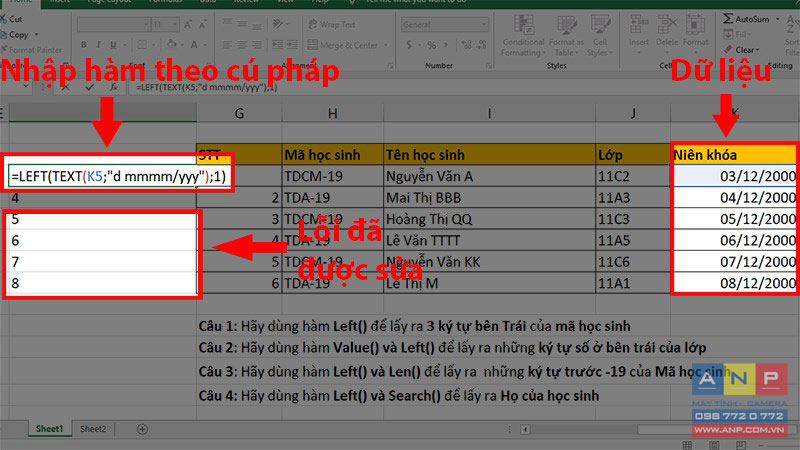Viewport: 800px width, 450px height.
Task: Align text left
Action: [227, 45]
